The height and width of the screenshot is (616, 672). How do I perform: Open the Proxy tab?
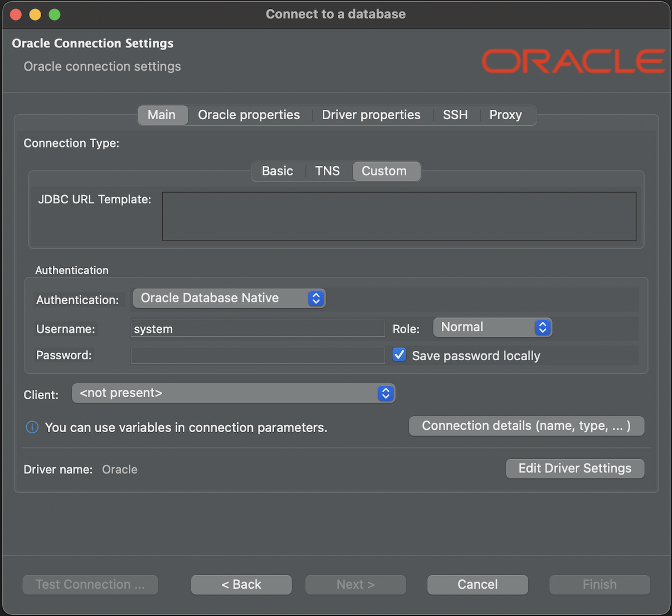tap(505, 115)
